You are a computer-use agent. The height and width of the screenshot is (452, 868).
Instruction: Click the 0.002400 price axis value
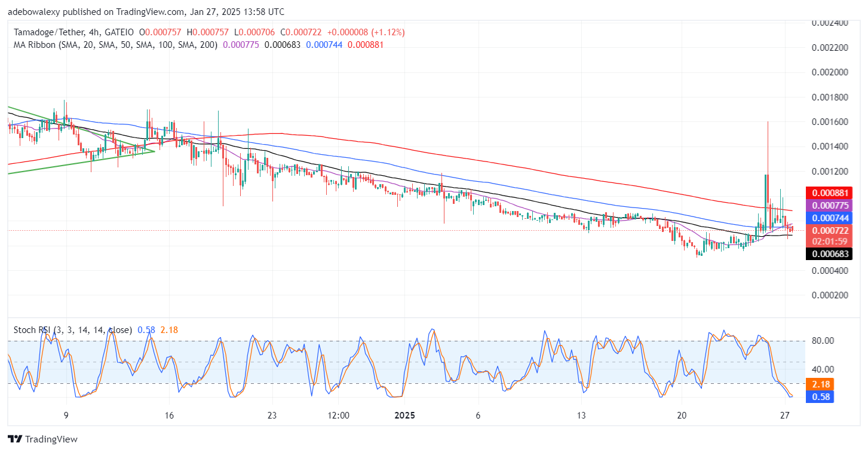coord(830,23)
